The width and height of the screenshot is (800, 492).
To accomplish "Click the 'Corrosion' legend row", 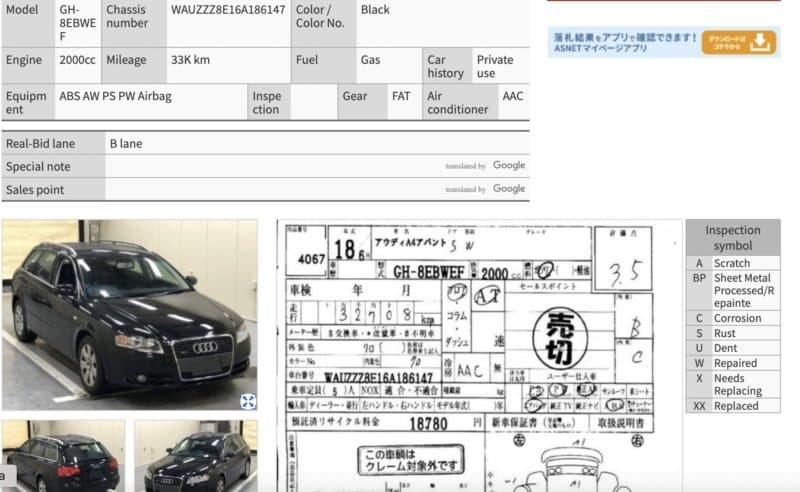I will tap(733, 318).
